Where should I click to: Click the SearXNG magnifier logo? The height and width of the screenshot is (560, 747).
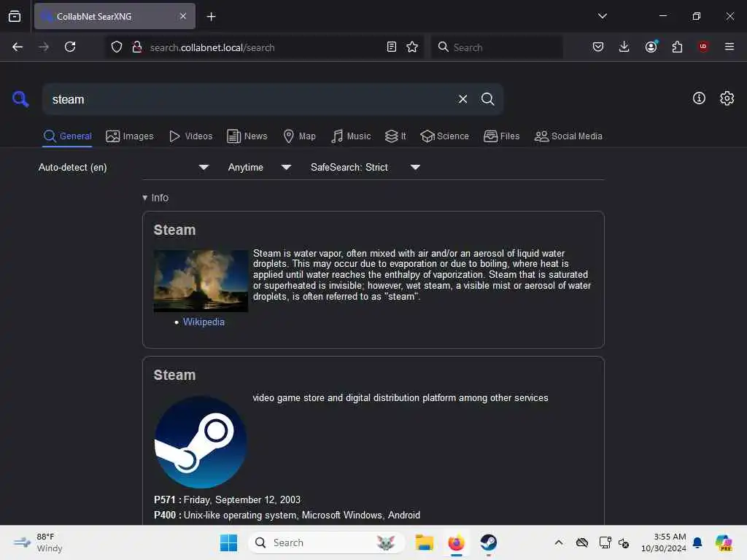20,99
